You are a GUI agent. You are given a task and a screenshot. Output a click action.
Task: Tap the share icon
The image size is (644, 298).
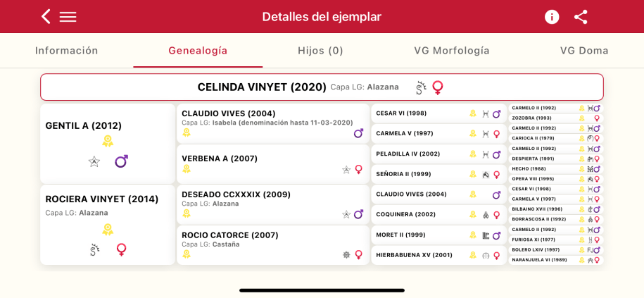click(x=581, y=16)
